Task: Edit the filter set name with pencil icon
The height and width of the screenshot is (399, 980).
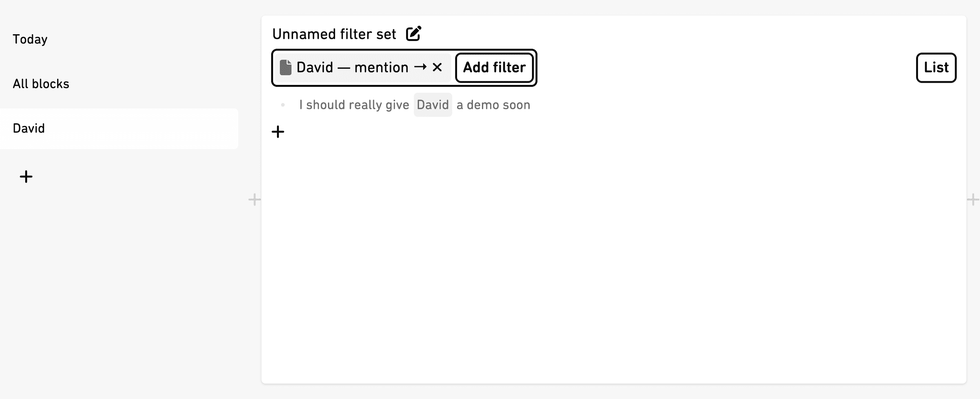Action: [x=413, y=34]
